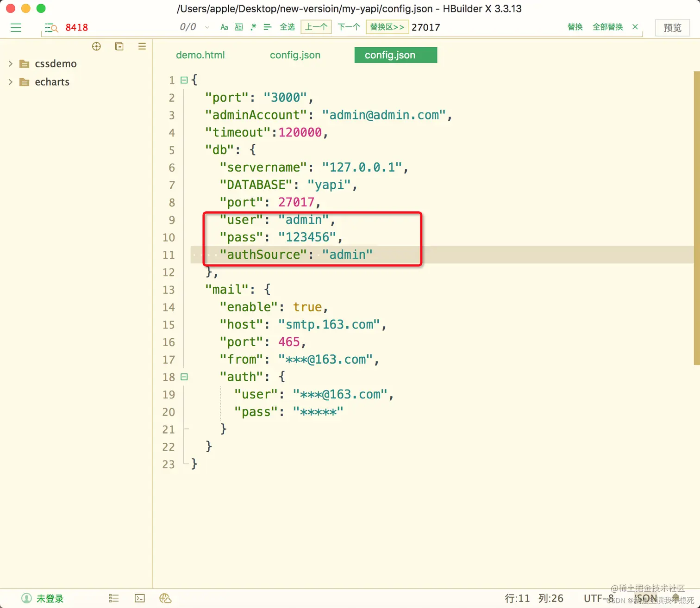Click the cloud/browser icon in the status bar
The width and height of the screenshot is (700, 608).
(165, 598)
